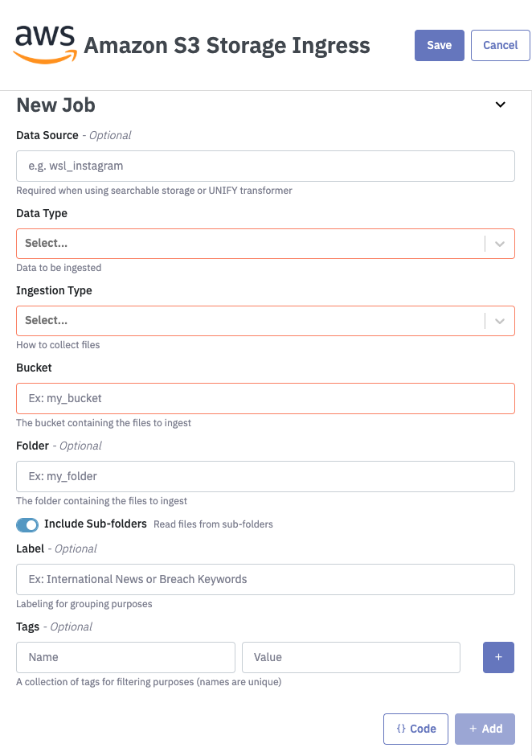Click the Cancel button
The height and width of the screenshot is (756, 532).
[500, 45]
